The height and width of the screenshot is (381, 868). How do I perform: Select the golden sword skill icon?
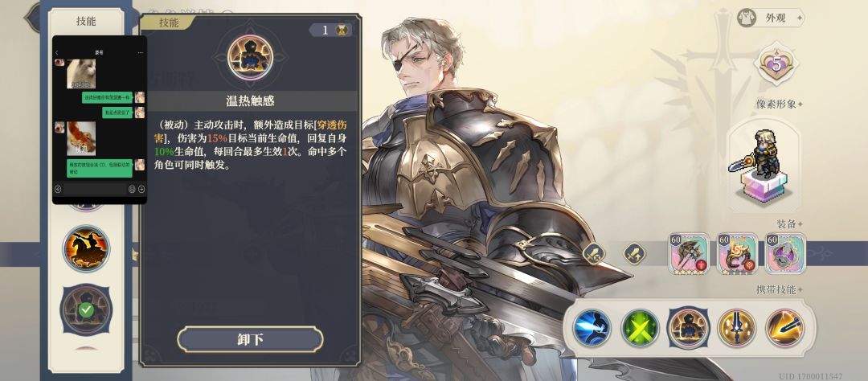click(737, 328)
